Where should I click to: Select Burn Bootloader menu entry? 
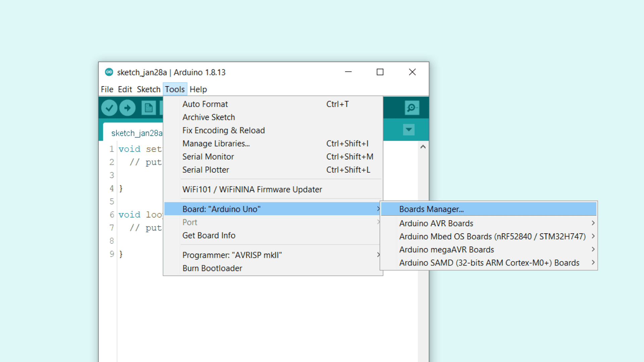tap(212, 268)
